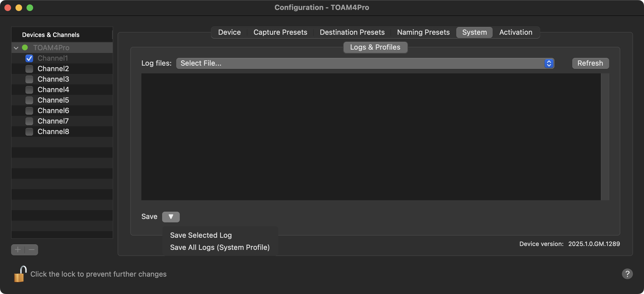The image size is (644, 294).
Task: Choose Save All Logs (System Profile)
Action: pyautogui.click(x=220, y=247)
